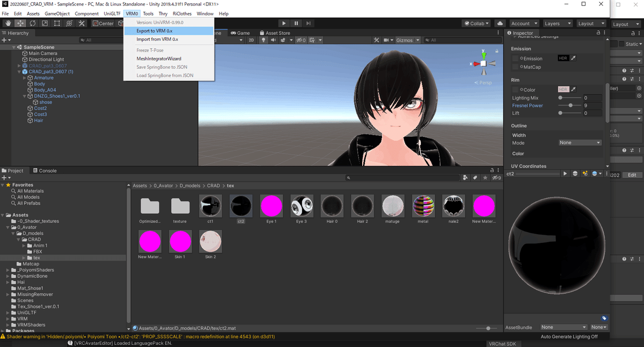Click the scene view tools wrench icon

(x=377, y=40)
